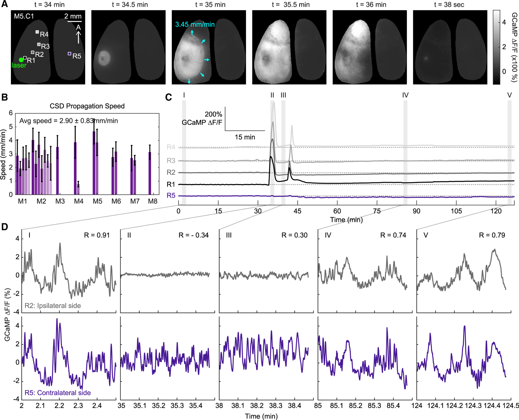
Task: Select the t = 36 min brain image
Action: tap(370, 47)
